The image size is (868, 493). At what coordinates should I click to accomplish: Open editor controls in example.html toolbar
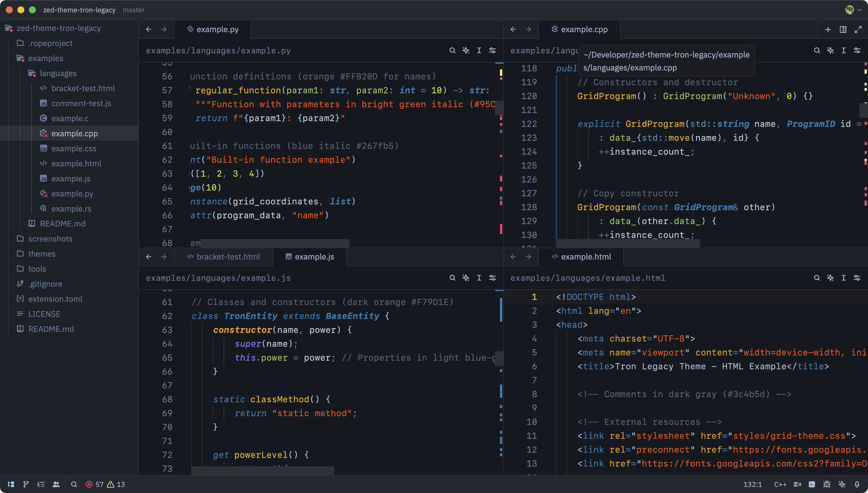pyautogui.click(x=857, y=278)
